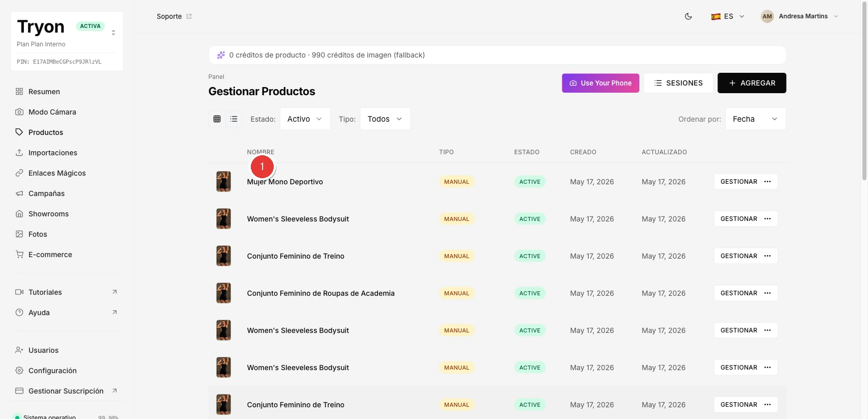Image resolution: width=868 pixels, height=419 pixels.
Task: Click AGREGAR to add a product
Action: tap(751, 83)
